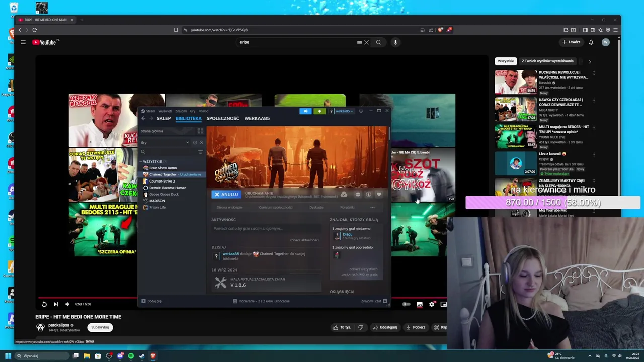Viewport: 644px width, 362px height.
Task: Click the library search field in Steam
Action: point(168,152)
